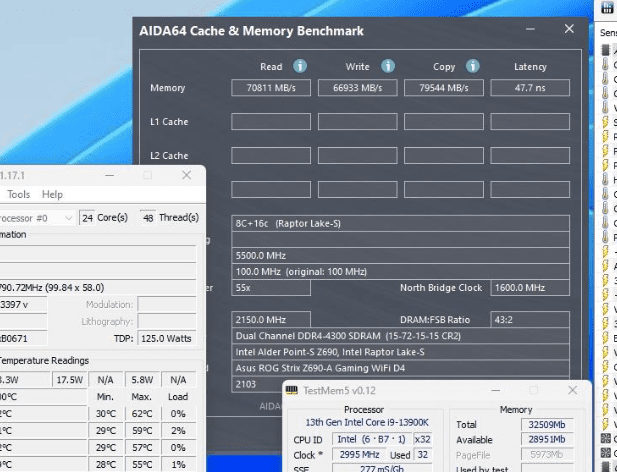Click the Write info icon

coord(388,66)
